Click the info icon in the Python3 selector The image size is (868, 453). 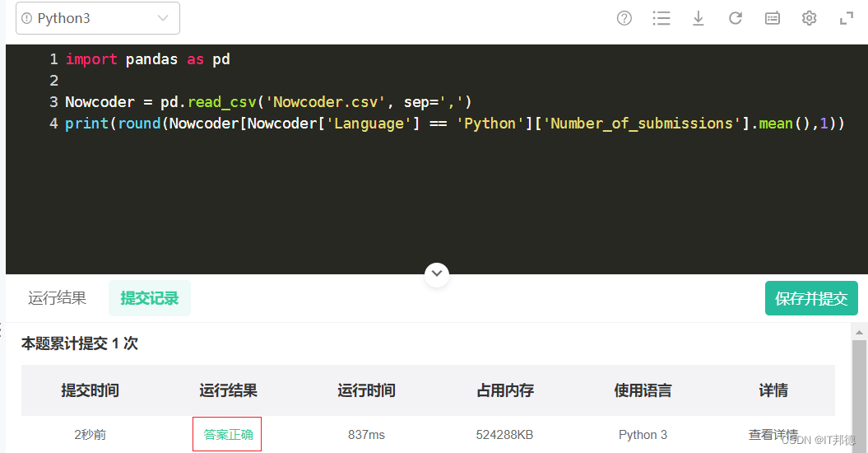(x=26, y=18)
